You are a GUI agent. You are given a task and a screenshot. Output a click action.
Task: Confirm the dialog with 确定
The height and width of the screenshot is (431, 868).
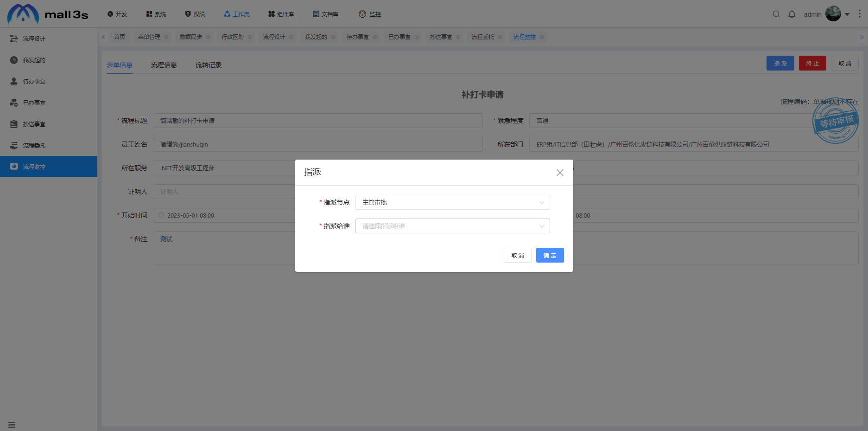point(550,255)
